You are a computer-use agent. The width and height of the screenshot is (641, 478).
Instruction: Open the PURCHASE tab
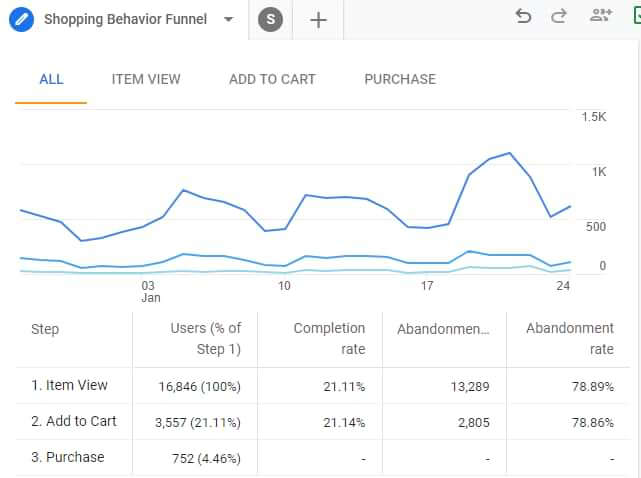(x=400, y=79)
